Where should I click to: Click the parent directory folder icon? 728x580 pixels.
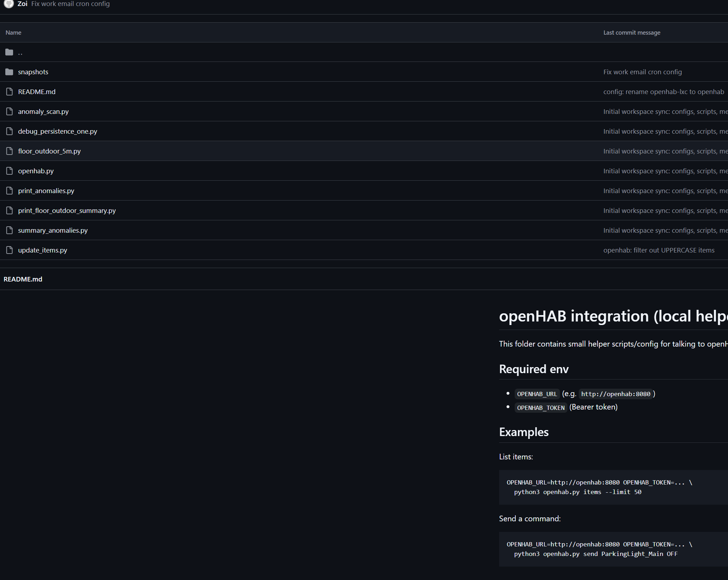[x=9, y=52]
